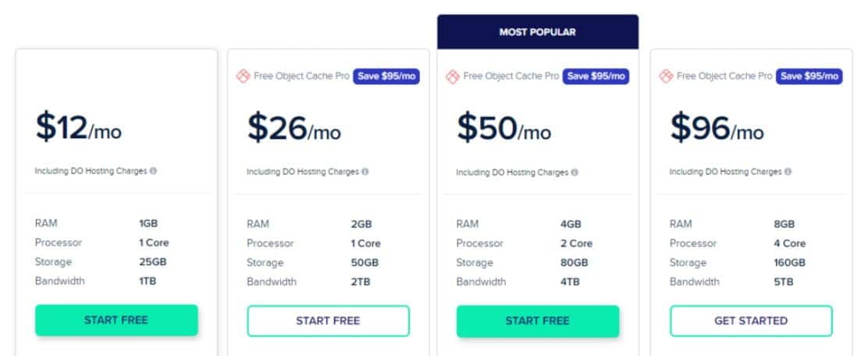The width and height of the screenshot is (868, 356).
Task: Click the $50/mo price heading
Action: (x=503, y=128)
